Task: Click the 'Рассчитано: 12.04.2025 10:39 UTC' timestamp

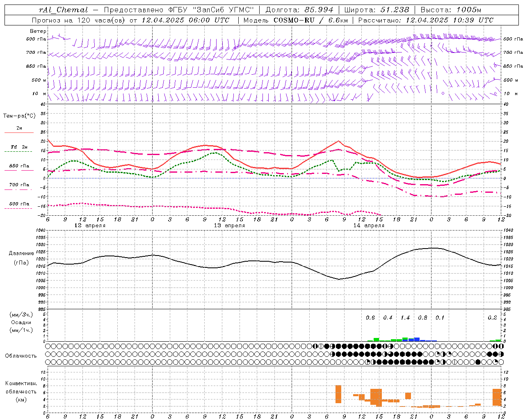Action: tap(426, 20)
